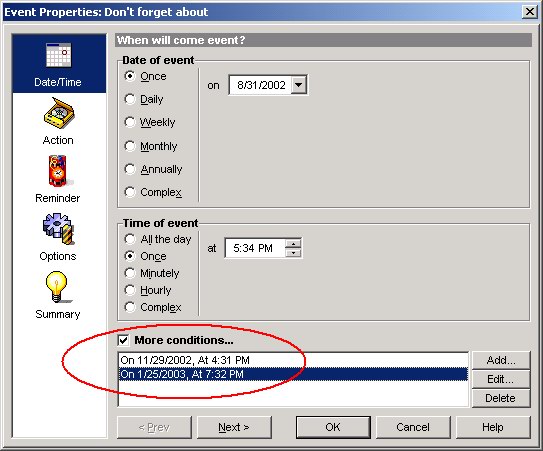Go to next page with Next >
The width and height of the screenshot is (543, 451).
point(234,427)
